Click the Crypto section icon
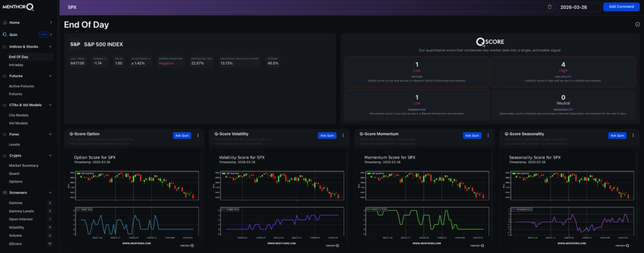Viewport: 644px width, 253px height. click(x=4, y=156)
